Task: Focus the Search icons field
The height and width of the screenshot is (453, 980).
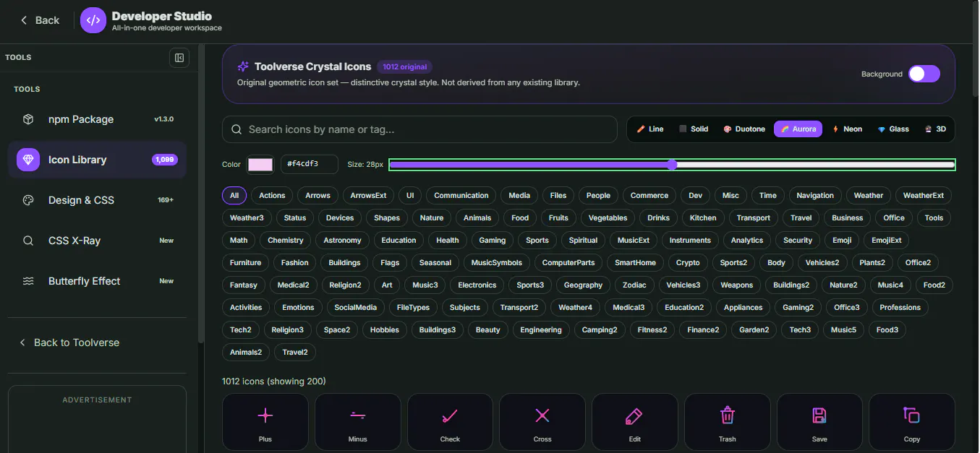Action: point(419,129)
